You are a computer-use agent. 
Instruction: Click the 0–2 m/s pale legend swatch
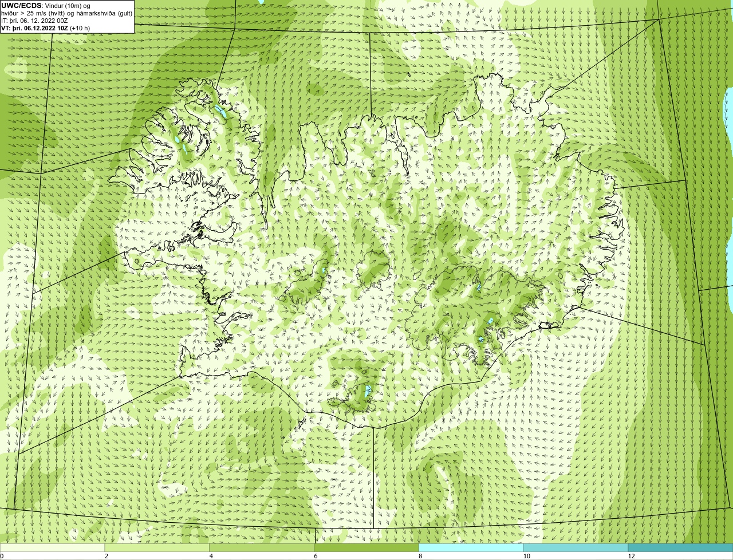pyautogui.click(x=53, y=547)
